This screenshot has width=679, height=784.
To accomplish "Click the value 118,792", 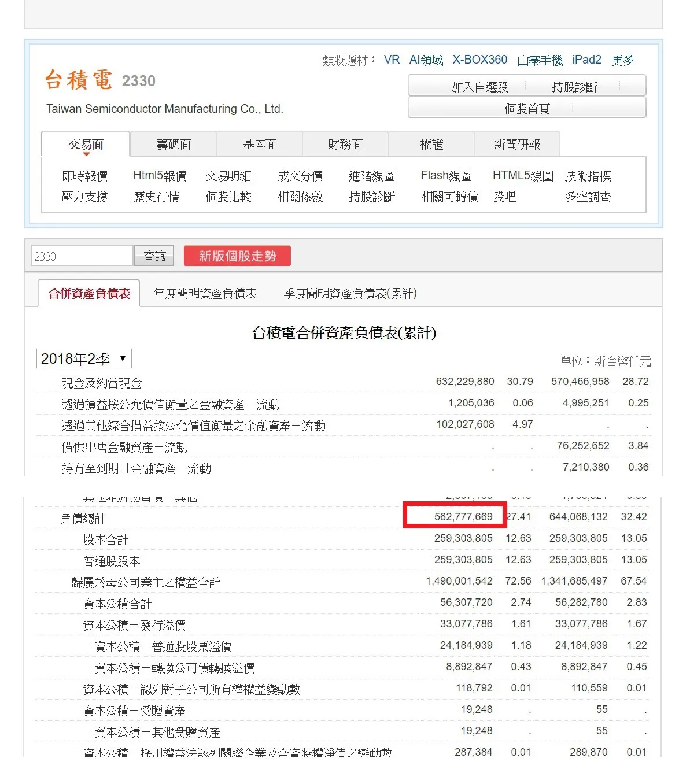I will point(474,688).
